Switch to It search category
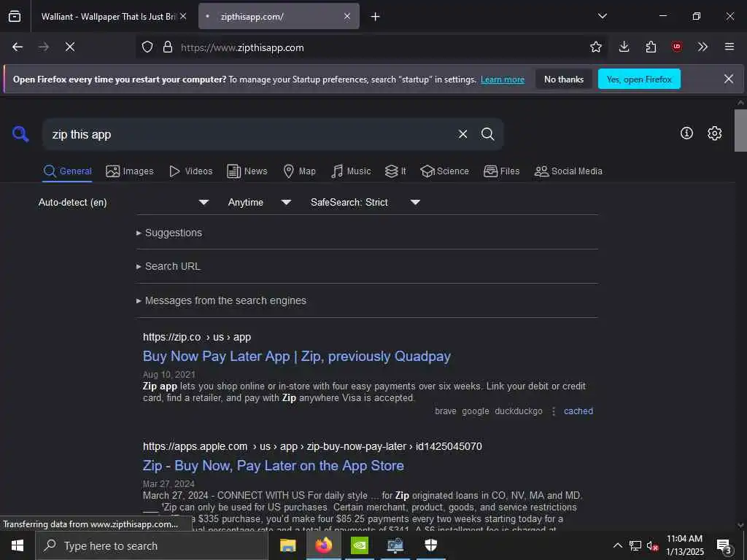The height and width of the screenshot is (560, 747). 395,171
